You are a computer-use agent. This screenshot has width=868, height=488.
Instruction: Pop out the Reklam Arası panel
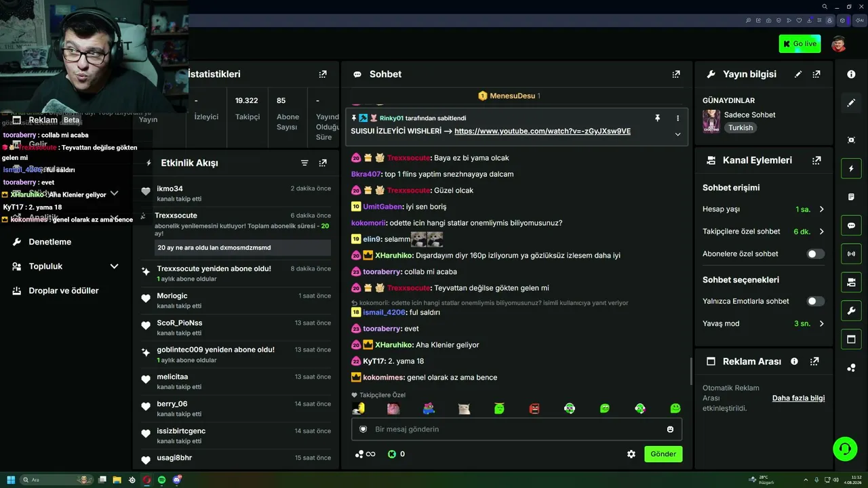pos(814,361)
